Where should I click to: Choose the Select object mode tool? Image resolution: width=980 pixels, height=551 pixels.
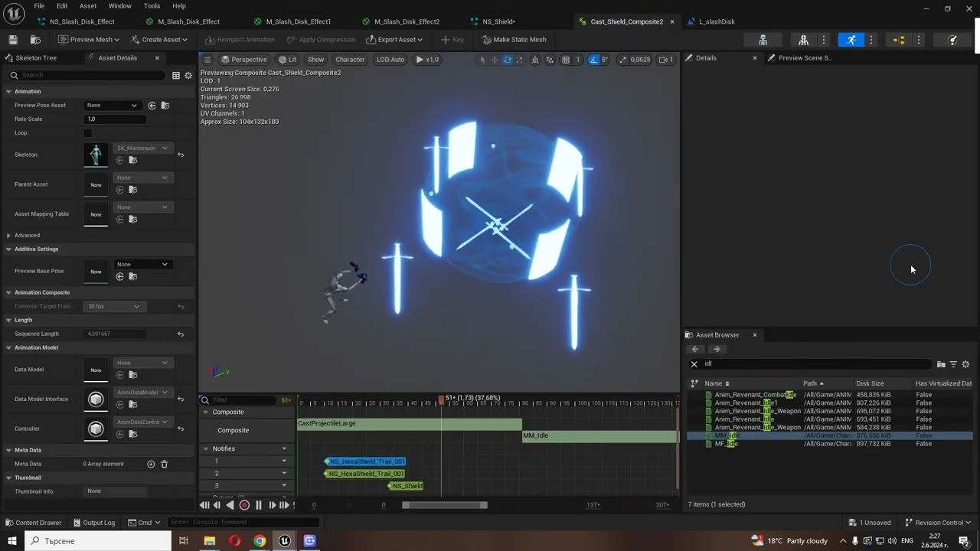[x=482, y=60]
